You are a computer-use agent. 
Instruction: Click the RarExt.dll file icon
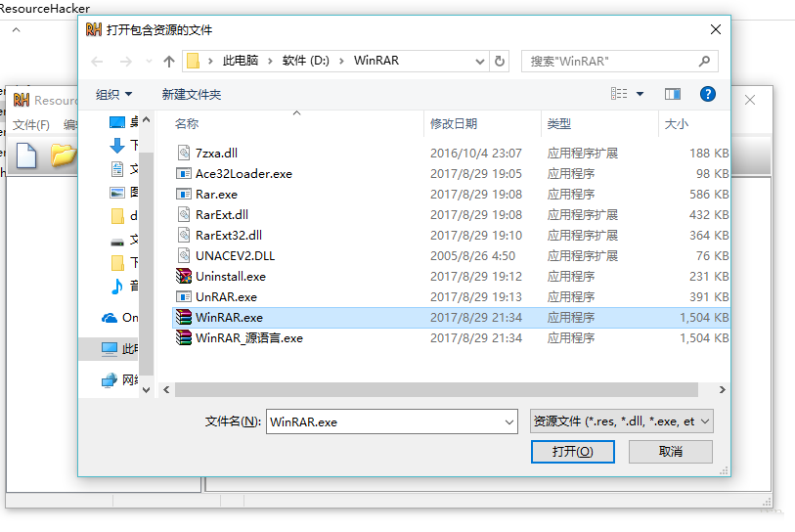(x=184, y=214)
